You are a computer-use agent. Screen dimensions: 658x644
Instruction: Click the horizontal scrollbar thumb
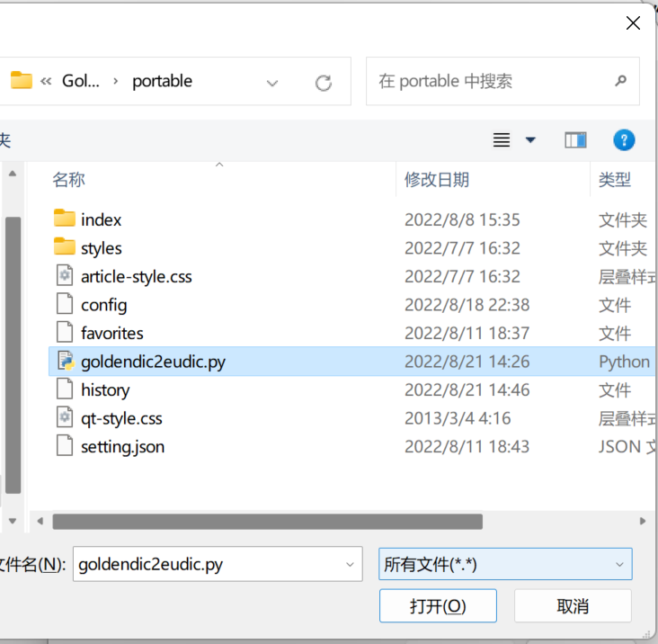click(x=267, y=522)
